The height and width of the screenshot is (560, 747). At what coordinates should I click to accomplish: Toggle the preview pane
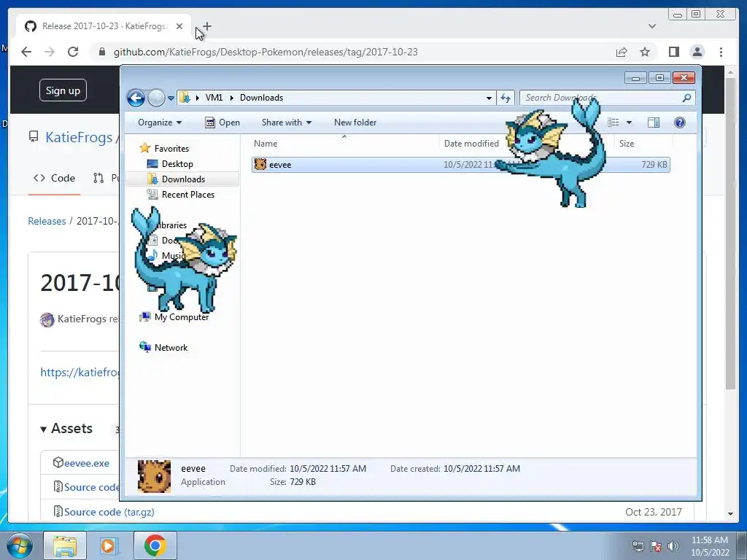tap(654, 122)
